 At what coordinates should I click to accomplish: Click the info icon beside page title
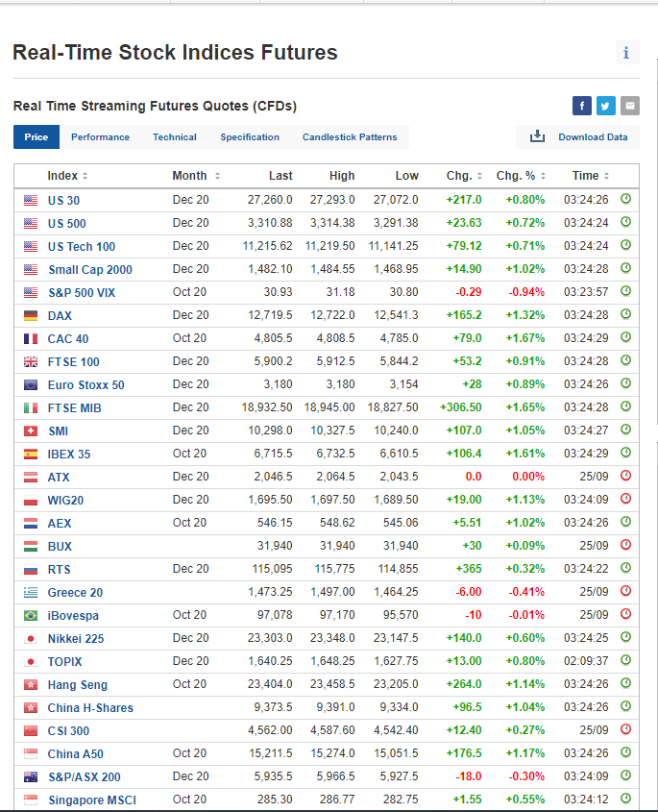pyautogui.click(x=626, y=53)
